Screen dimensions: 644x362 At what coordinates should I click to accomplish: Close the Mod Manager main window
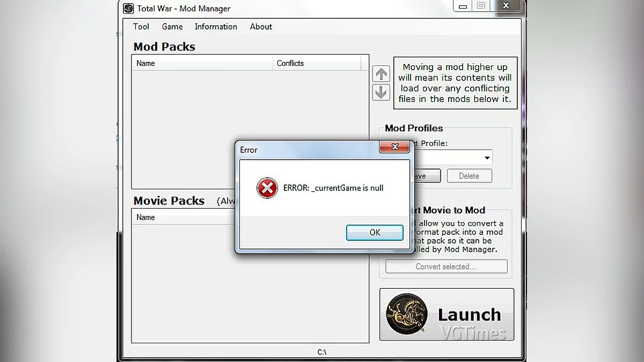pos(505,6)
